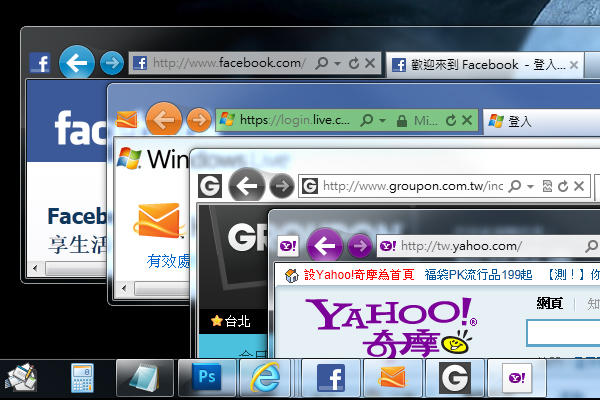Close the 歡迎來到 Facebook tab
Image resolution: width=600 pixels, height=400 pixels.
point(574,65)
